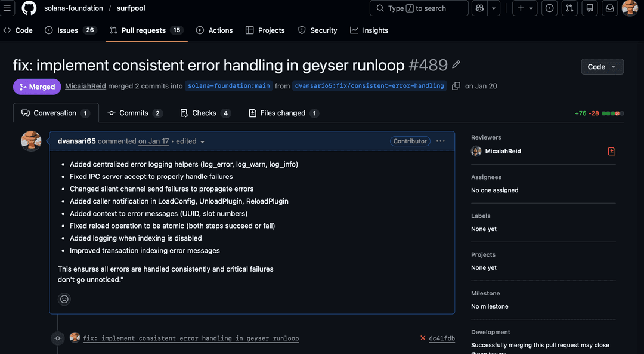Screen dimensions: 644x354
Task: Switch to the Commits tab
Action: coord(134,113)
